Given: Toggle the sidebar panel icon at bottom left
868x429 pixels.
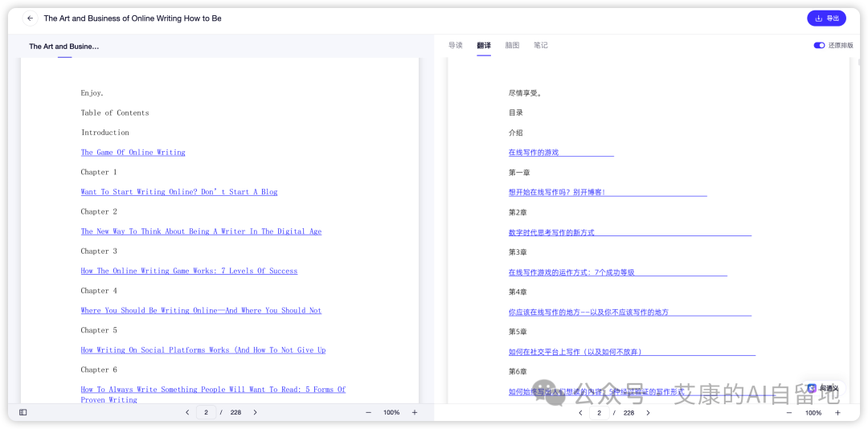Looking at the screenshot, I should point(23,412).
